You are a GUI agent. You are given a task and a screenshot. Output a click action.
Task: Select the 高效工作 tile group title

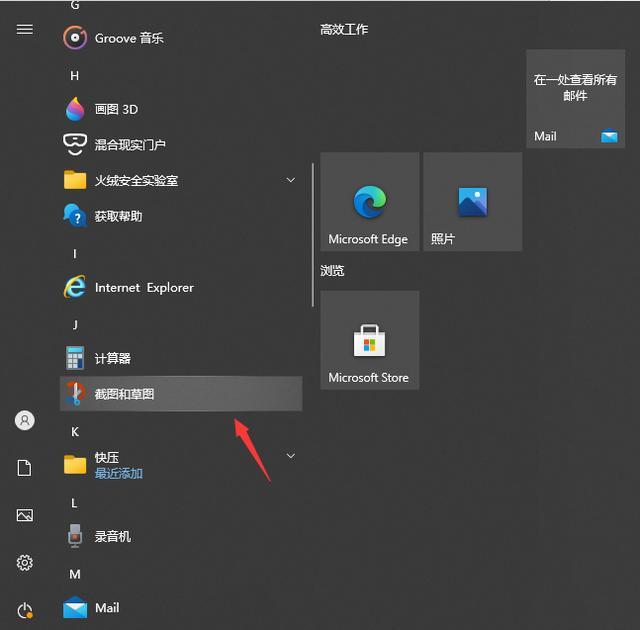pos(344,29)
